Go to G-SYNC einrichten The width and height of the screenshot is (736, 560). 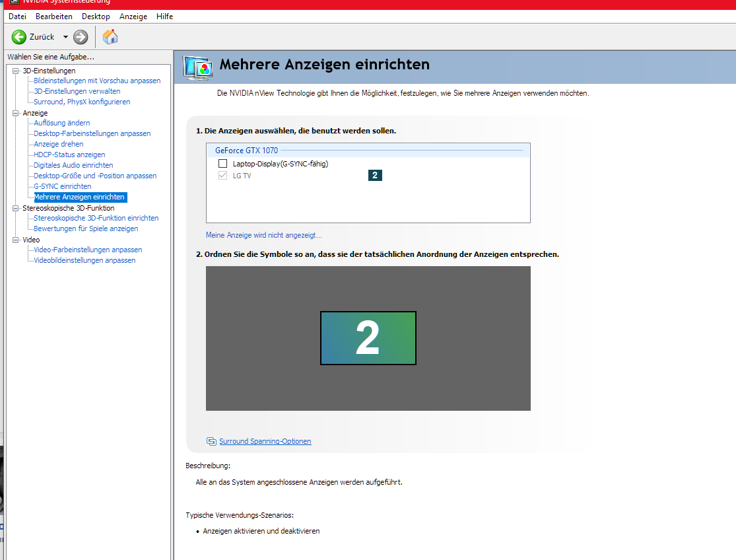click(x=63, y=186)
